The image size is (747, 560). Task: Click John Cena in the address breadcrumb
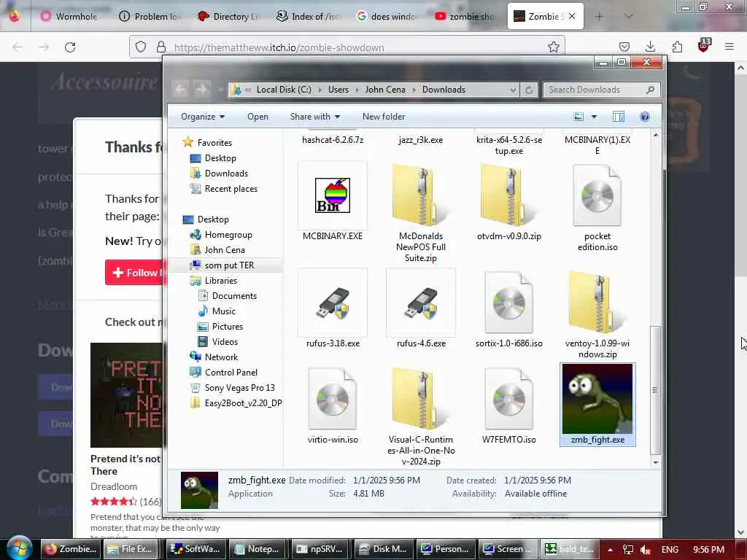click(x=385, y=90)
